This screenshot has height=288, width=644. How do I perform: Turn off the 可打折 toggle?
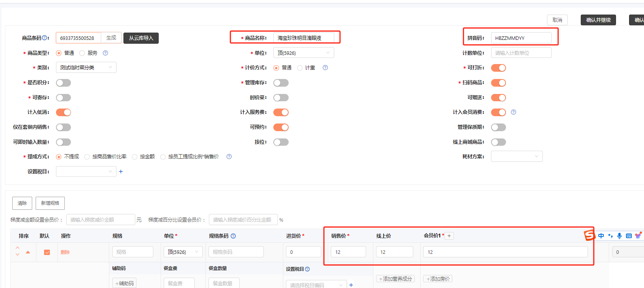tap(498, 68)
